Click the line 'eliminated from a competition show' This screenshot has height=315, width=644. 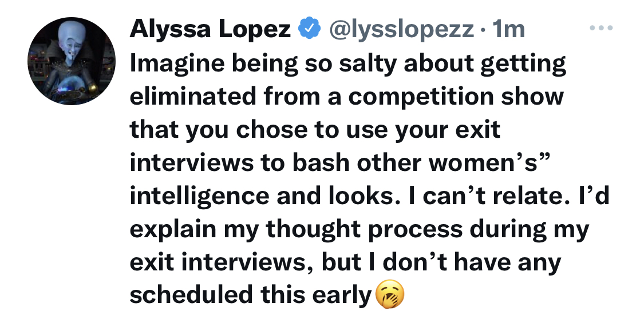tap(347, 97)
